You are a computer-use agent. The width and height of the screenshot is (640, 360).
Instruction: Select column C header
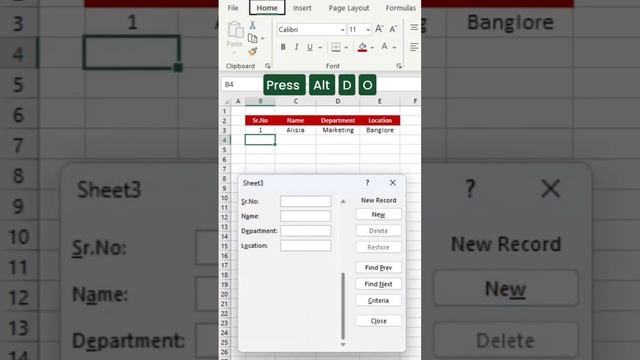pyautogui.click(x=296, y=101)
